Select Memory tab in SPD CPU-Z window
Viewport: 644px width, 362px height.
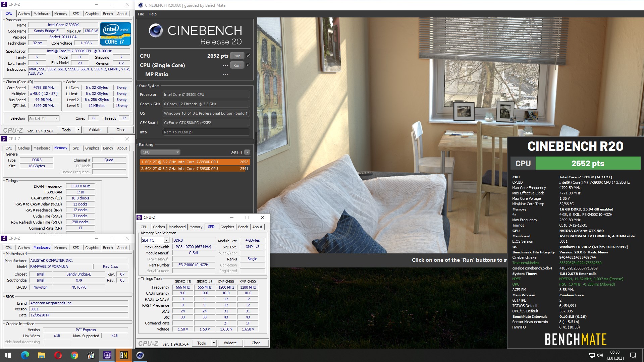[x=196, y=227]
